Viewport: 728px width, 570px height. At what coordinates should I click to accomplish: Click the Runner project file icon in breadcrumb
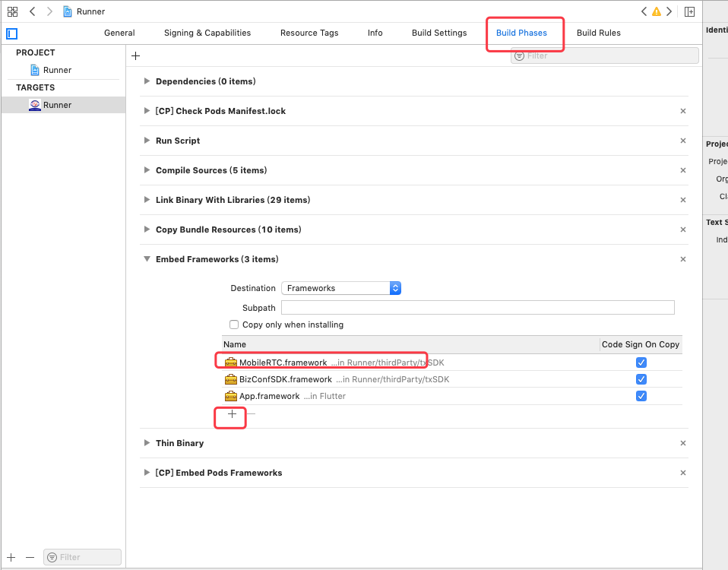coord(68,11)
